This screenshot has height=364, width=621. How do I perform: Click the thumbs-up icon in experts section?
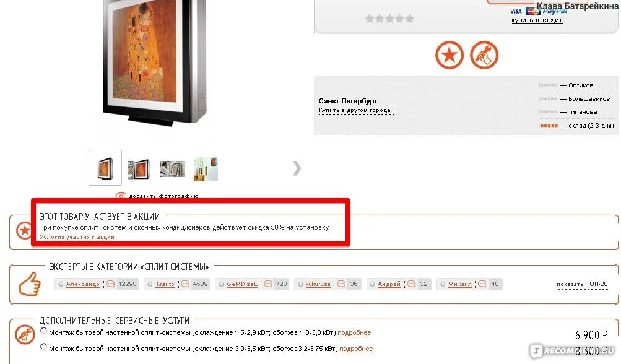pyautogui.click(x=30, y=284)
